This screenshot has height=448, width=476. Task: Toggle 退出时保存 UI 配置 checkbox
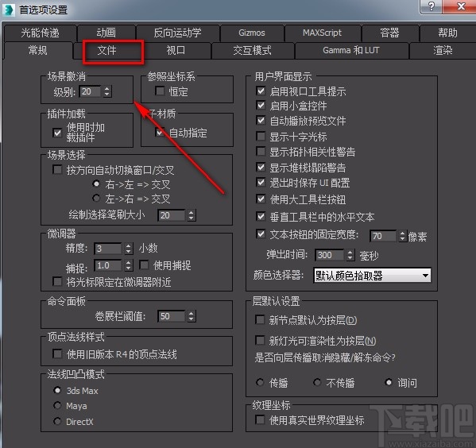[261, 182]
